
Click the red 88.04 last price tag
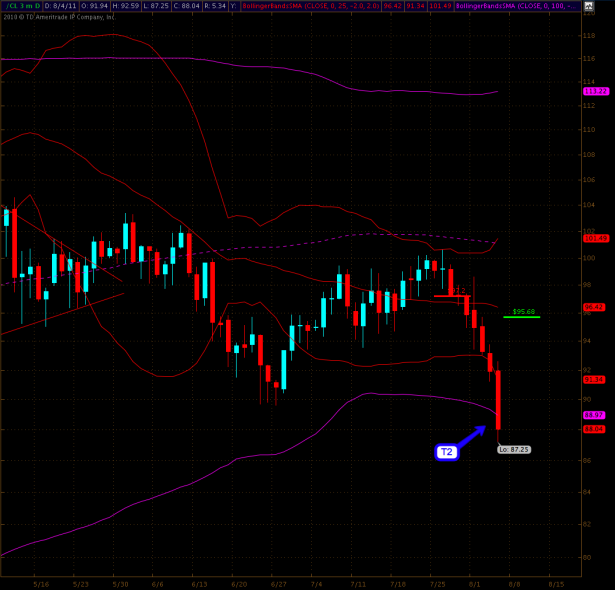point(595,428)
